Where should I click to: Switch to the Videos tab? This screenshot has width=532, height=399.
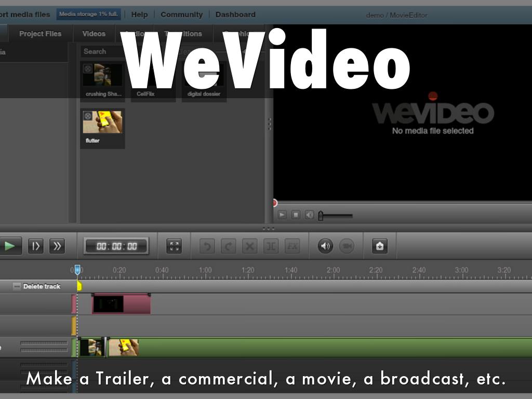point(94,34)
